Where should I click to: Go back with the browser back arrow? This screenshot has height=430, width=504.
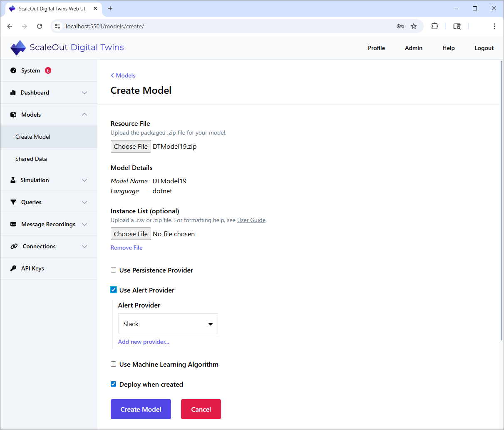pos(10,26)
